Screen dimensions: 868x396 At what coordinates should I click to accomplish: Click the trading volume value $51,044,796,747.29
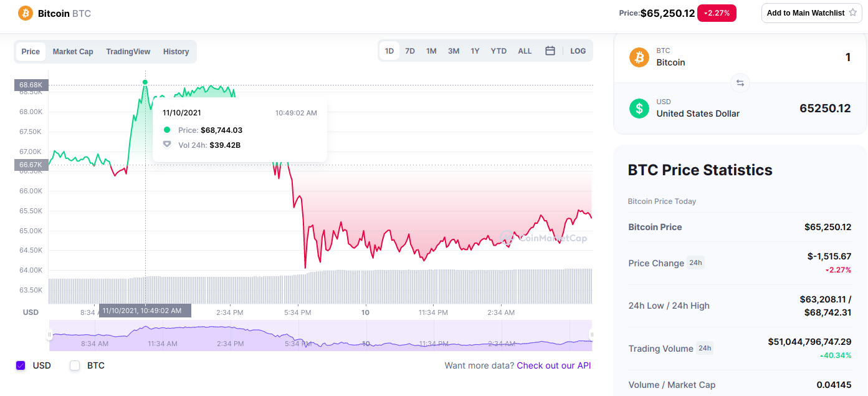809,342
